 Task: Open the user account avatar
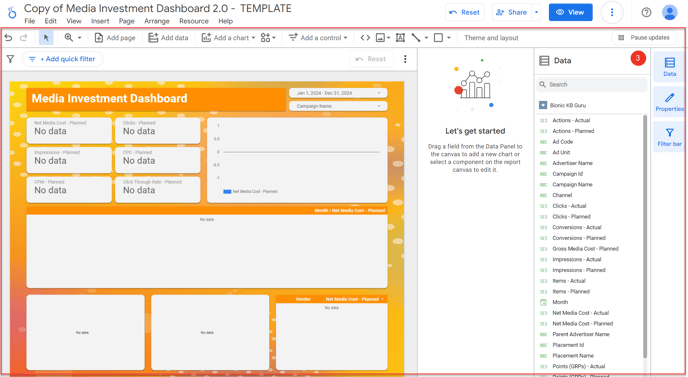670,12
